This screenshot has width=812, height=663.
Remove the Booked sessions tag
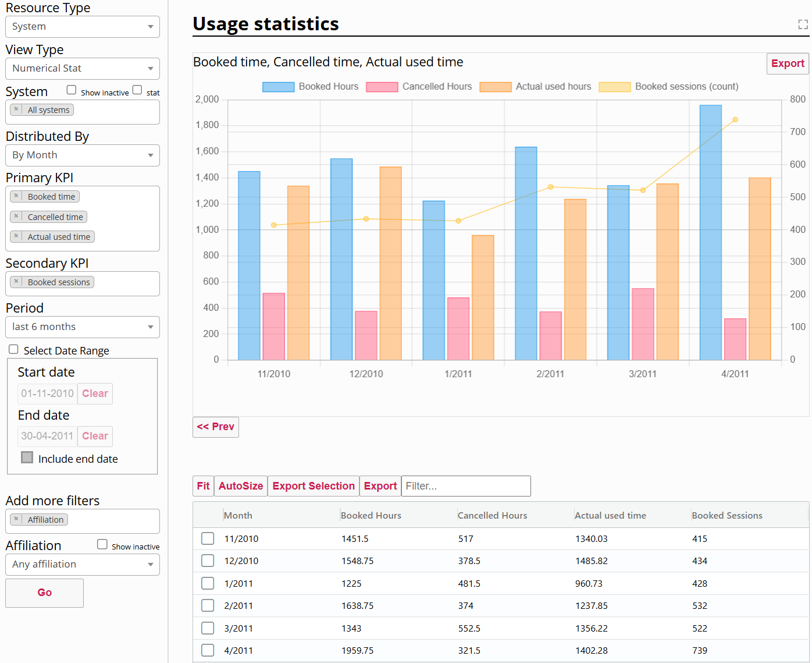pos(16,282)
